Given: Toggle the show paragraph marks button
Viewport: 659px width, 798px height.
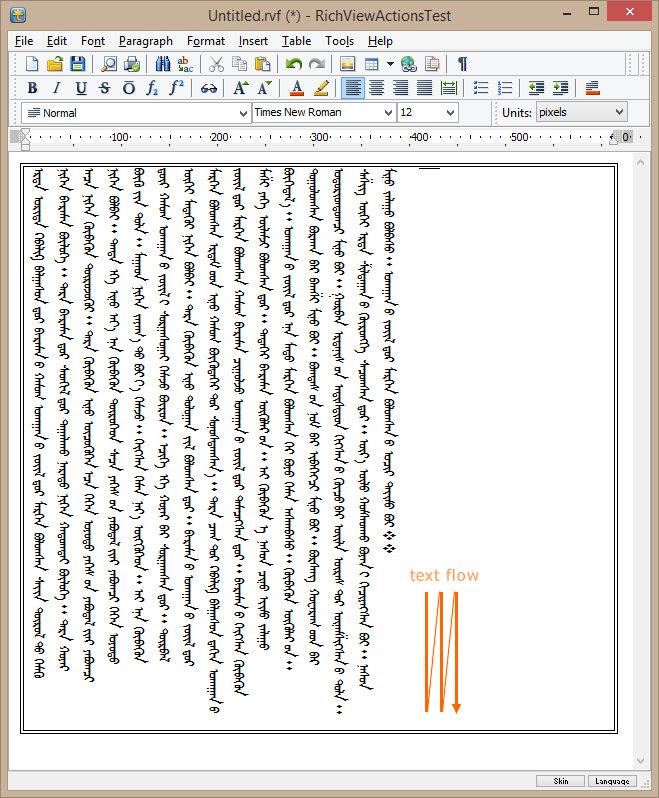Looking at the screenshot, I should 462,64.
